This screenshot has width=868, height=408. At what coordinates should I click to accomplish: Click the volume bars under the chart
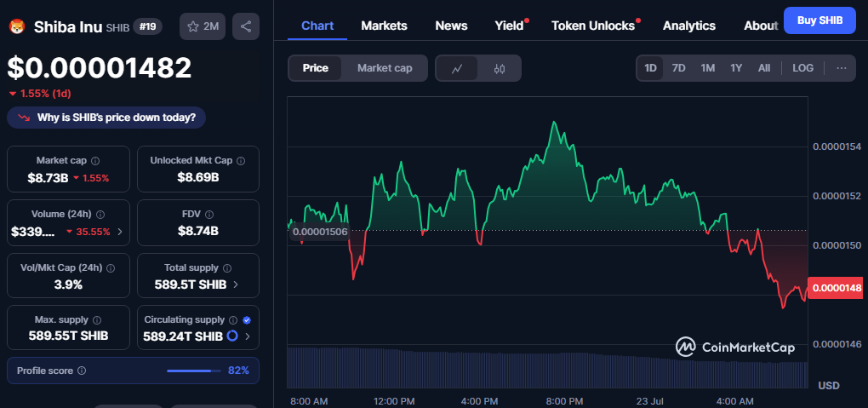tap(547, 367)
